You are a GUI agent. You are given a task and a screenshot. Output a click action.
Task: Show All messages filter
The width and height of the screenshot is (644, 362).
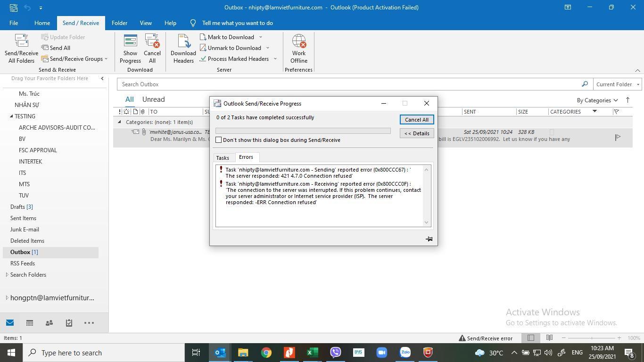pyautogui.click(x=129, y=99)
